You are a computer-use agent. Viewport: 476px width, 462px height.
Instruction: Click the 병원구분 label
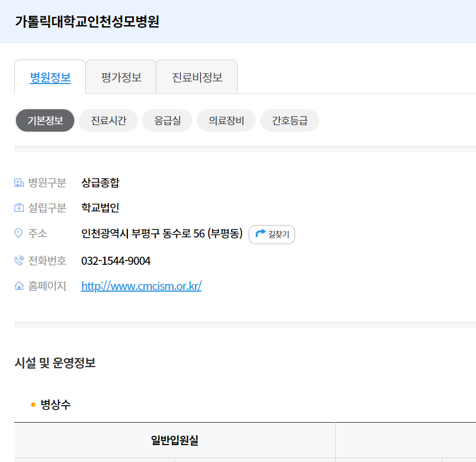pyautogui.click(x=47, y=182)
